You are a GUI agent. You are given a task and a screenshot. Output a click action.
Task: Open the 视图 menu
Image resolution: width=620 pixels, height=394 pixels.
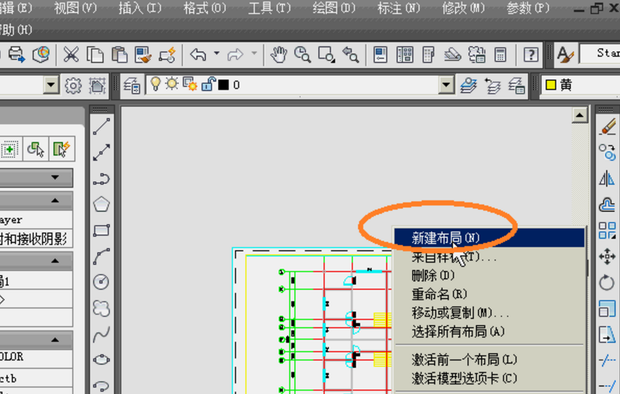pyautogui.click(x=75, y=8)
